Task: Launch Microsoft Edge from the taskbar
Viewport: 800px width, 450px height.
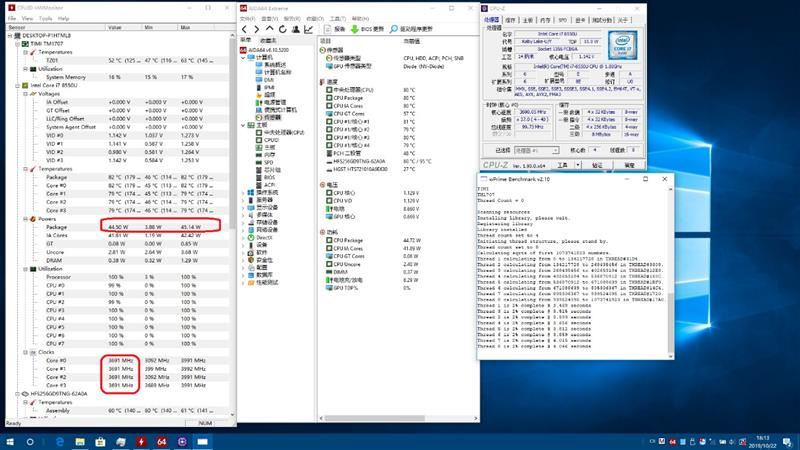Action: (x=60, y=442)
